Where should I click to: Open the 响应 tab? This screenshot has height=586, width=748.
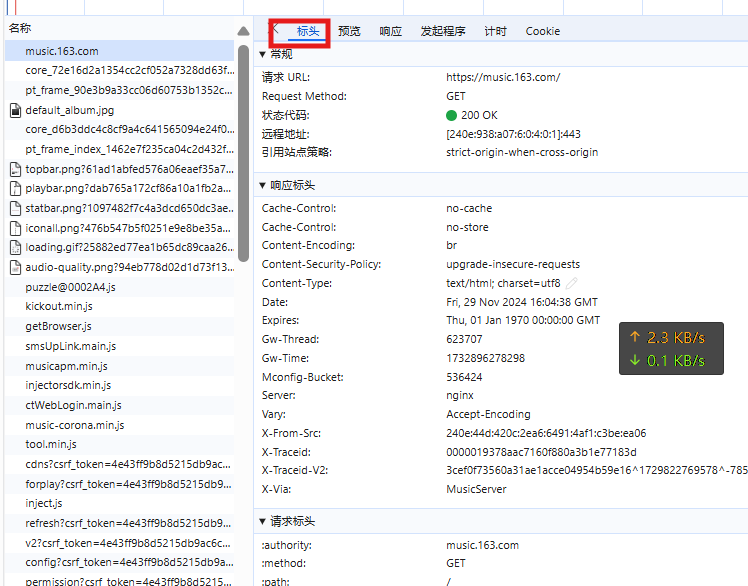coord(391,31)
